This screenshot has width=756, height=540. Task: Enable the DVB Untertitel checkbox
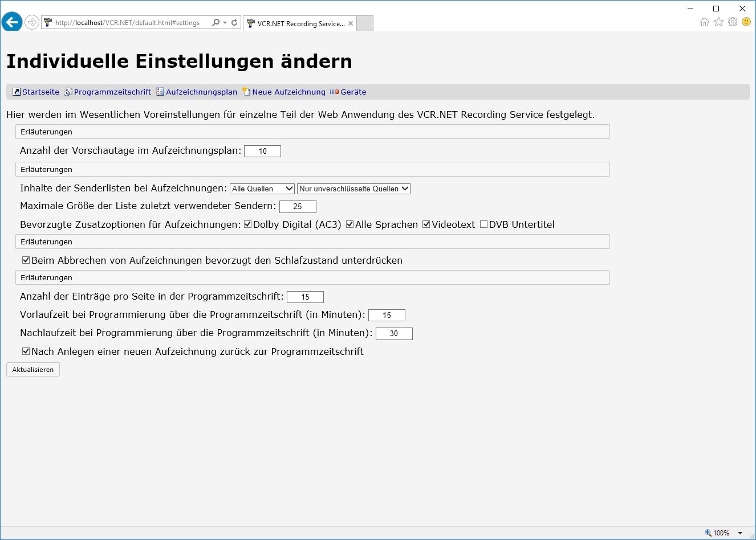coord(484,224)
